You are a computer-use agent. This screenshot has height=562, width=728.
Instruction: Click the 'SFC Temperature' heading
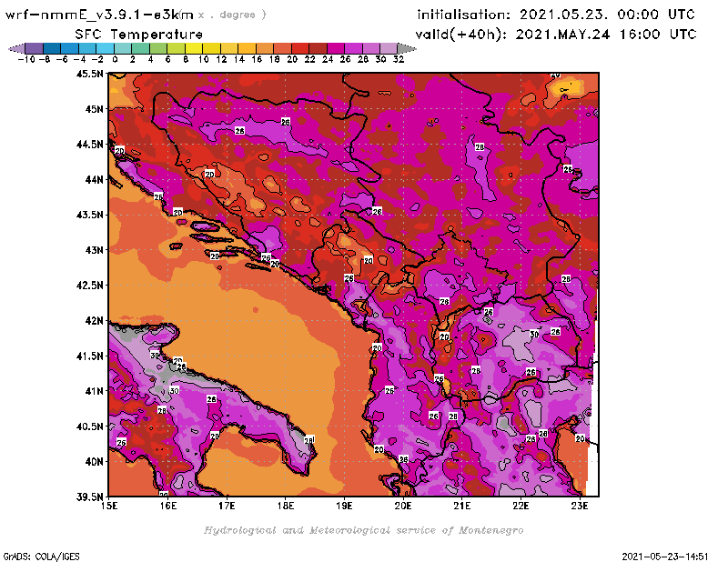pyautogui.click(x=139, y=35)
